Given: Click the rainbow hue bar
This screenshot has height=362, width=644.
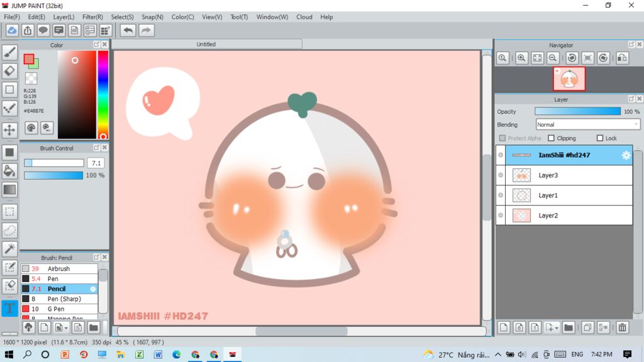Looking at the screenshot, I should click(103, 95).
